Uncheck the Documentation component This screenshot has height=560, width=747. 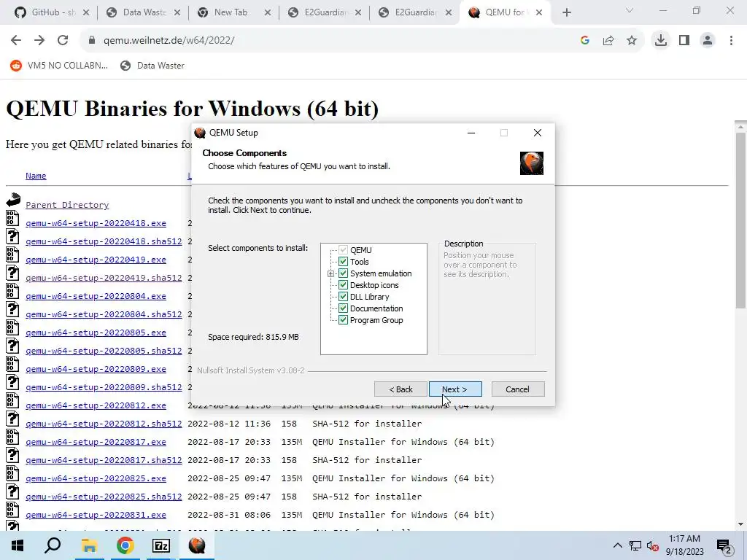[x=343, y=308]
